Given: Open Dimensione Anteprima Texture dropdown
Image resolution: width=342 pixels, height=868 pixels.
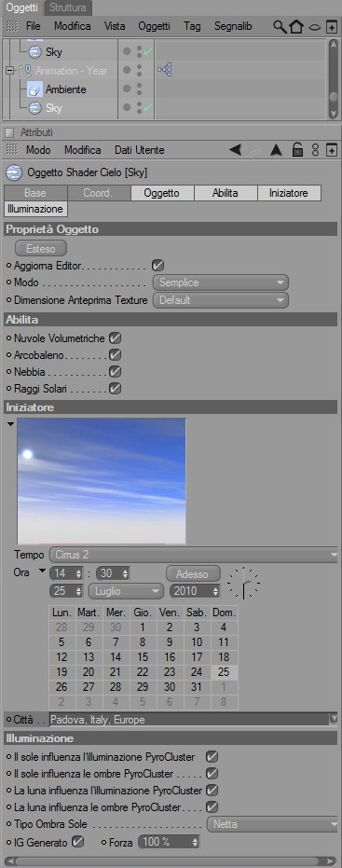Looking at the screenshot, I should click(x=220, y=300).
